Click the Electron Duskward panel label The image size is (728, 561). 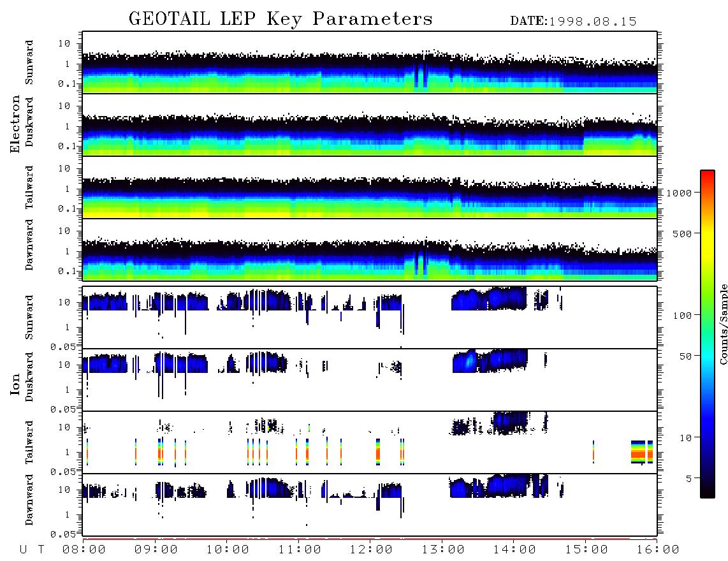point(29,122)
